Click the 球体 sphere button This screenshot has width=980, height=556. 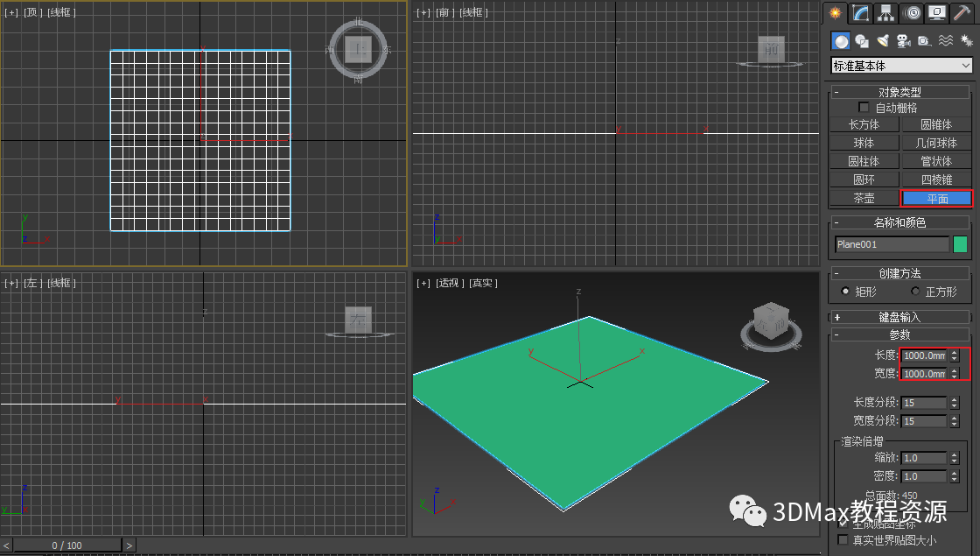tap(864, 143)
